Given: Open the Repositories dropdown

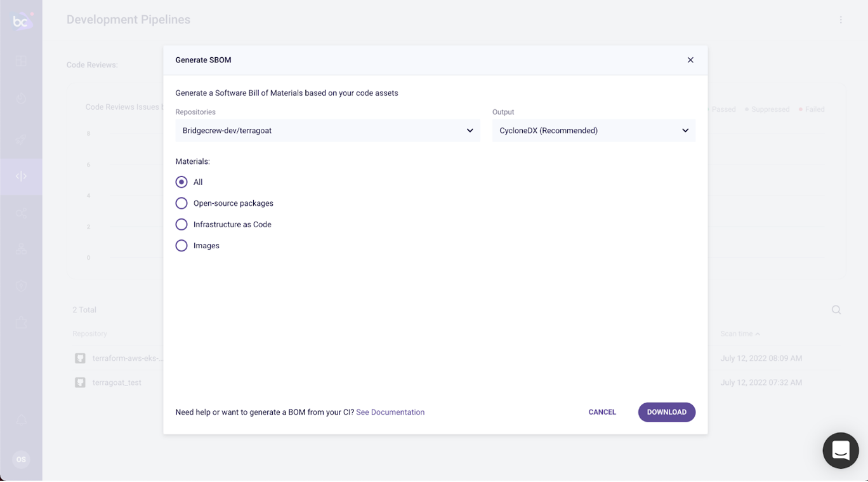Looking at the screenshot, I should 328,130.
